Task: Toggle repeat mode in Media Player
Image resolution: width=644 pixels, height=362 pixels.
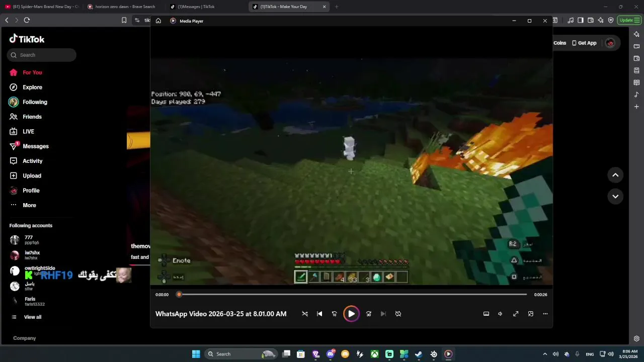Action: coord(398,314)
